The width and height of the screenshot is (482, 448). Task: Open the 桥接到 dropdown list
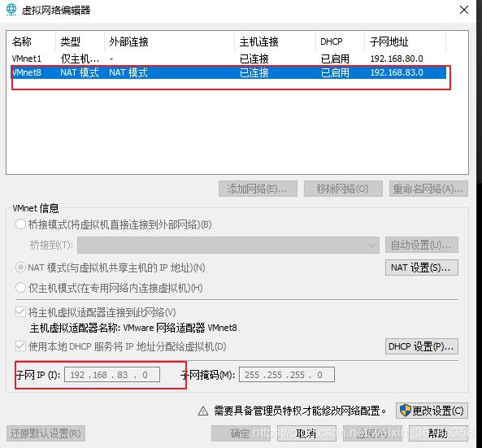[x=228, y=245]
